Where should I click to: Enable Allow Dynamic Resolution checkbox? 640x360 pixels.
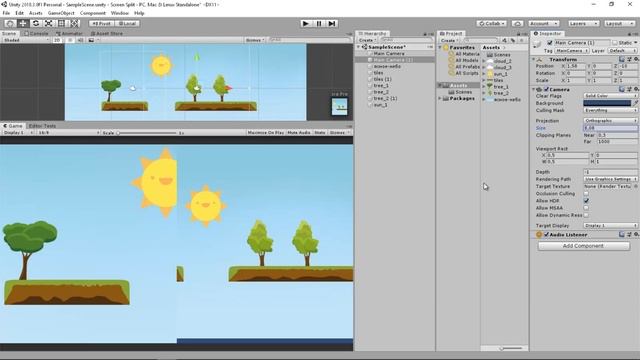pyautogui.click(x=586, y=215)
